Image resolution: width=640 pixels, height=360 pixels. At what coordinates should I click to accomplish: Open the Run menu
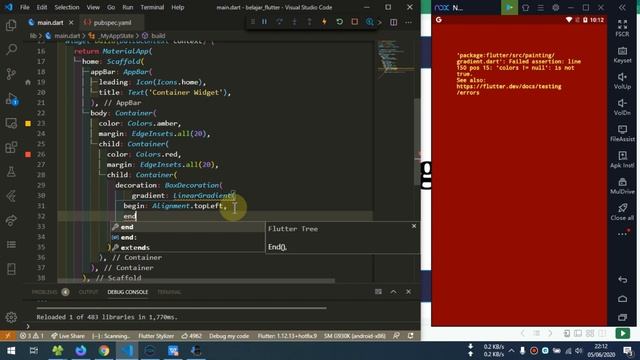(x=128, y=7)
